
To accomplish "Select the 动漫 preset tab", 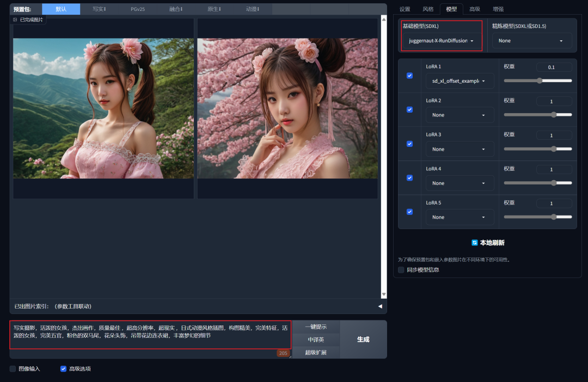I will [x=253, y=9].
